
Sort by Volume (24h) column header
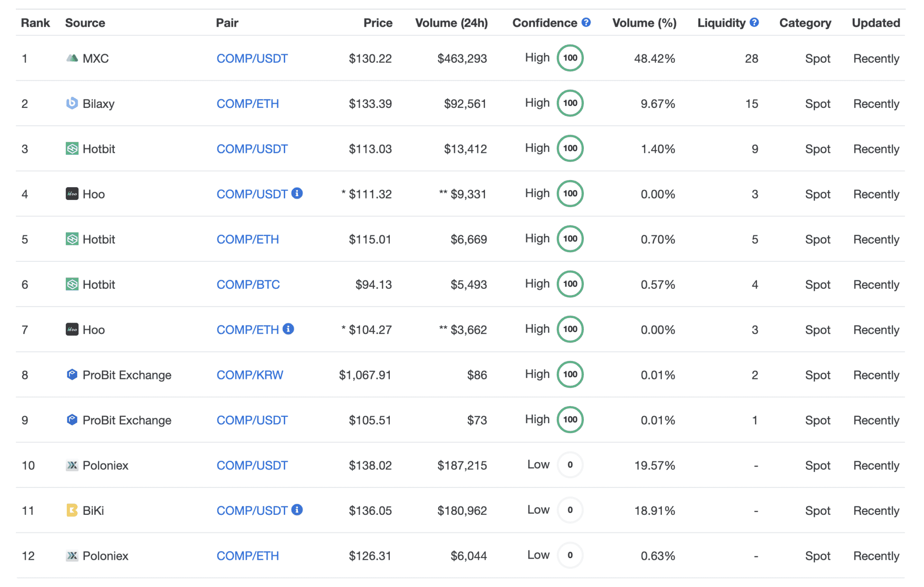(452, 23)
